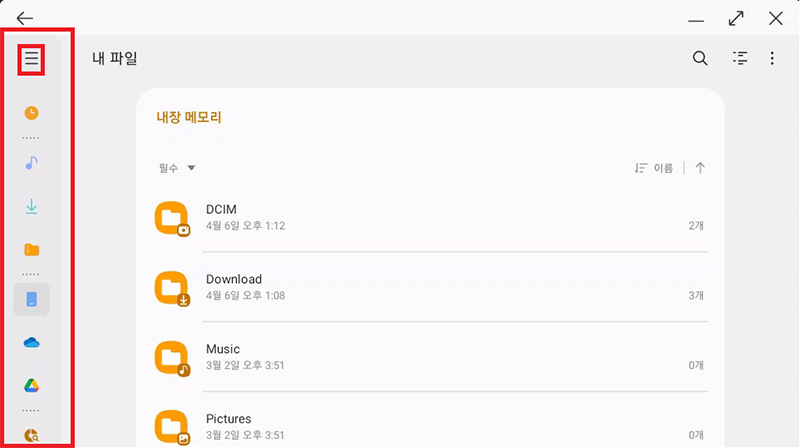This screenshot has width=800, height=448.
Task: Open OneDrive cloud storage
Action: click(x=32, y=343)
